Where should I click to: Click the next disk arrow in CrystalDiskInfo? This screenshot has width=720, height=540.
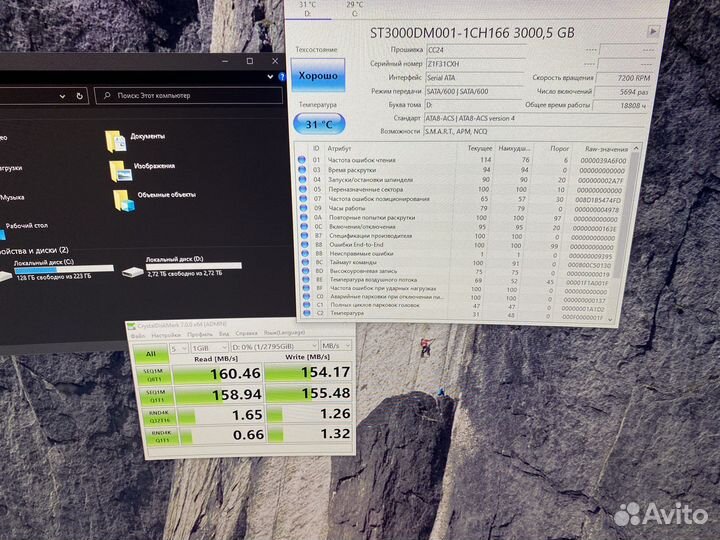[652, 32]
